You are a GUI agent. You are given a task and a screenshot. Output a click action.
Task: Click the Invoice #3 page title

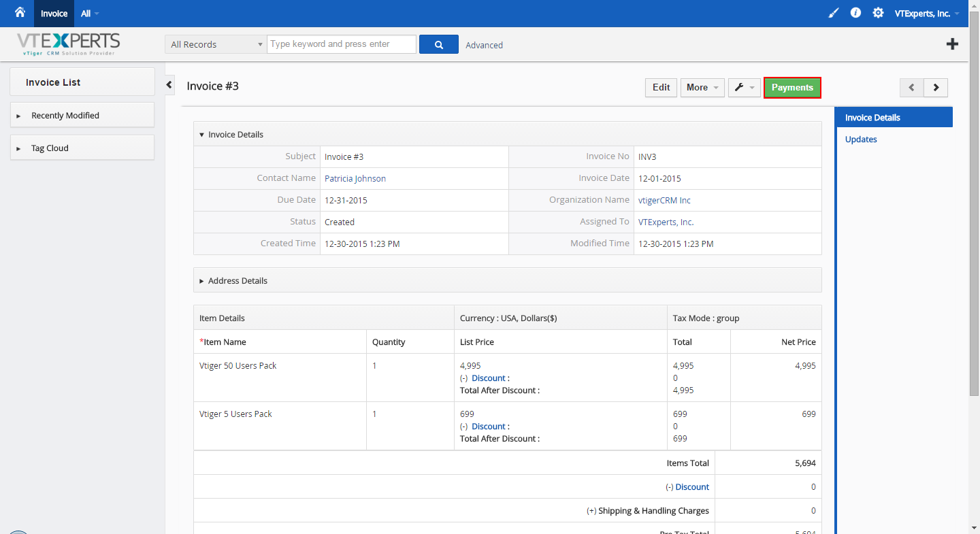point(213,86)
